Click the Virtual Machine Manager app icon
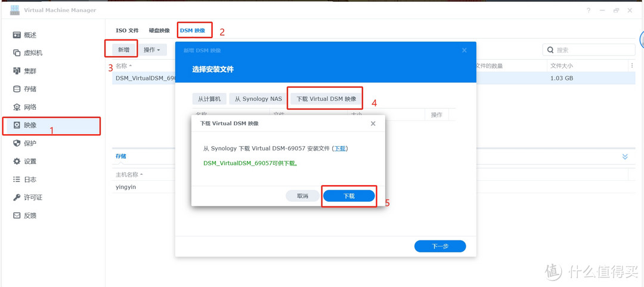The width and height of the screenshot is (644, 287). point(15,10)
